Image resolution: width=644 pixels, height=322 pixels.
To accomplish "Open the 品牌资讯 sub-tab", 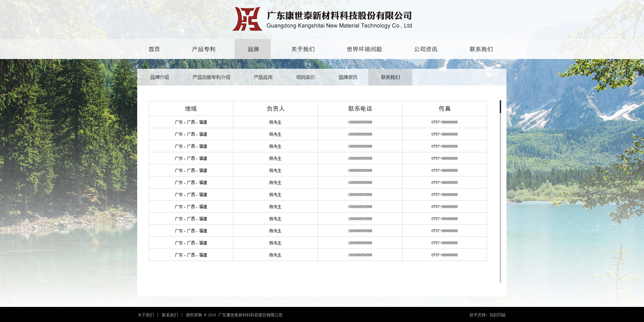I will [348, 77].
